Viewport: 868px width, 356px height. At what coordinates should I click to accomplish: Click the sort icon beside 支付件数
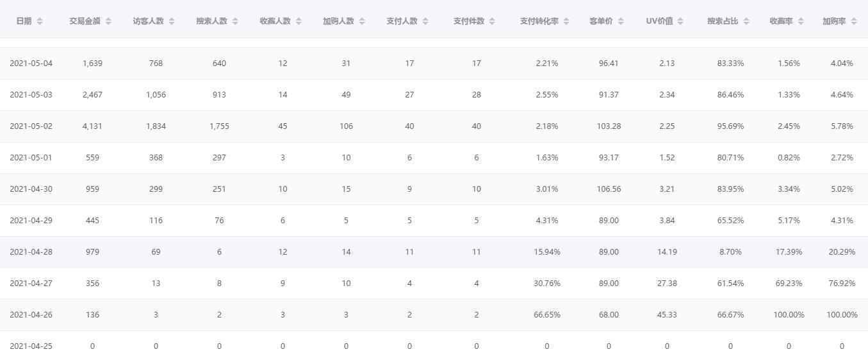tap(492, 21)
